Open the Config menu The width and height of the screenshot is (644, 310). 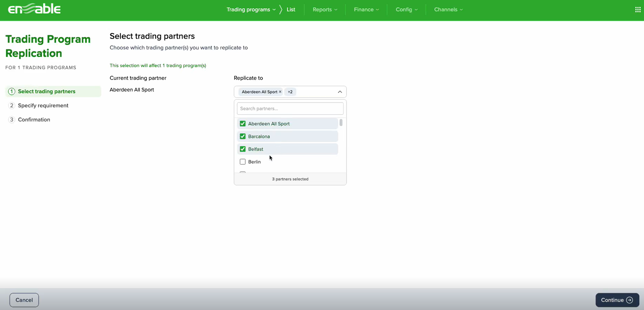point(406,10)
